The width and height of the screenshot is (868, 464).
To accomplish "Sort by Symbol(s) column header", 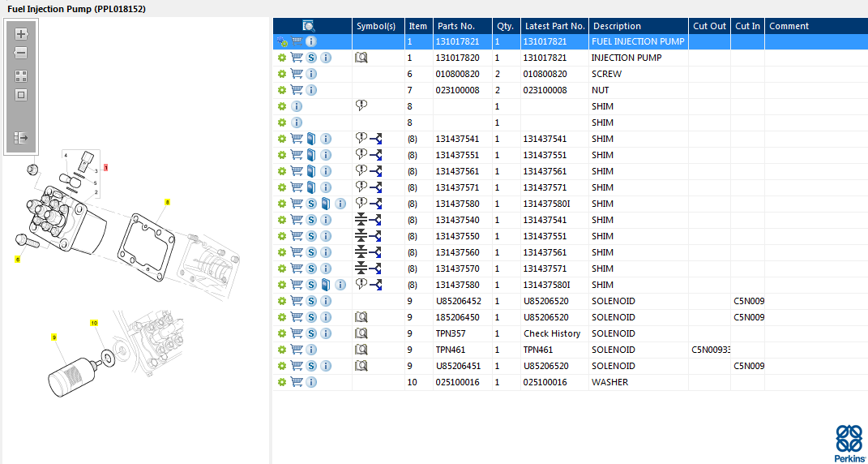I will (x=376, y=26).
